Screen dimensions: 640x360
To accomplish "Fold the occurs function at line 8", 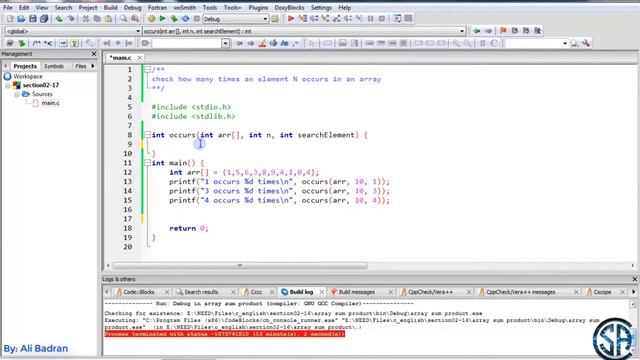I will [x=147, y=135].
